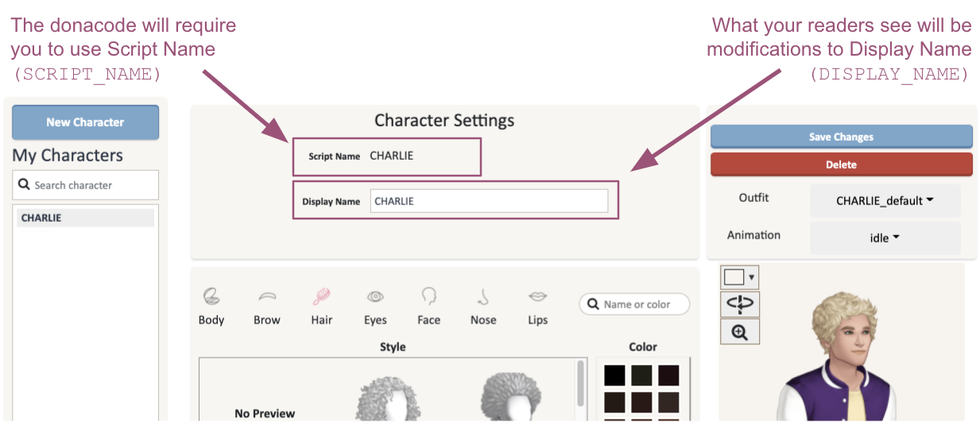Open the idle animation dropdown
Screen dimensions: 980x430
(885, 238)
